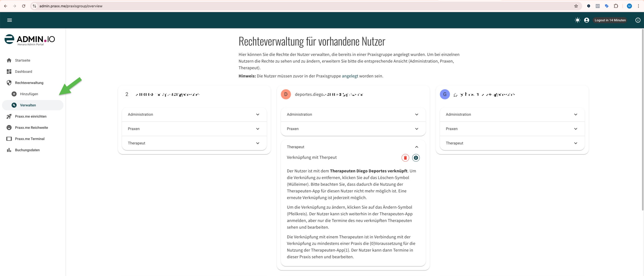Viewport: 644px width, 276px height.
Task: Click the browser address bar URL
Action: tap(71, 6)
